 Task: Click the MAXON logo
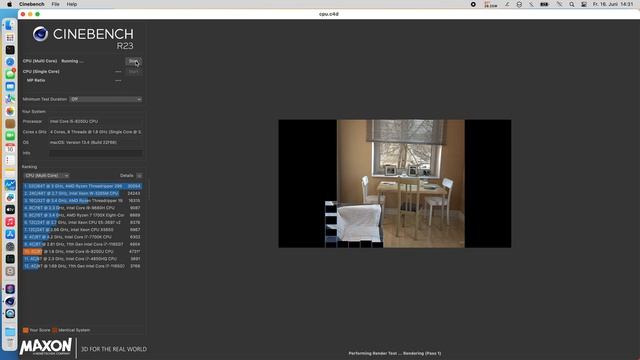click(x=46, y=347)
